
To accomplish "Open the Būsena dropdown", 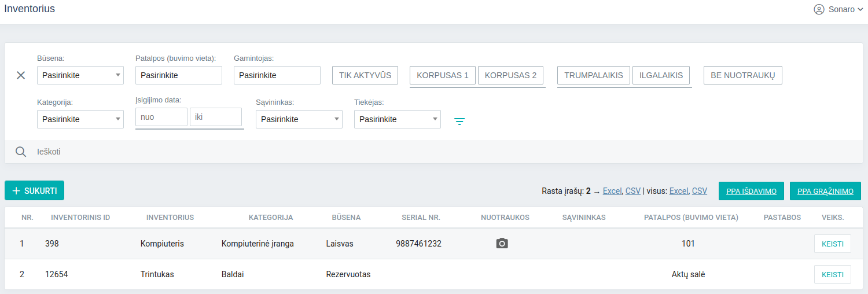I will [x=80, y=75].
